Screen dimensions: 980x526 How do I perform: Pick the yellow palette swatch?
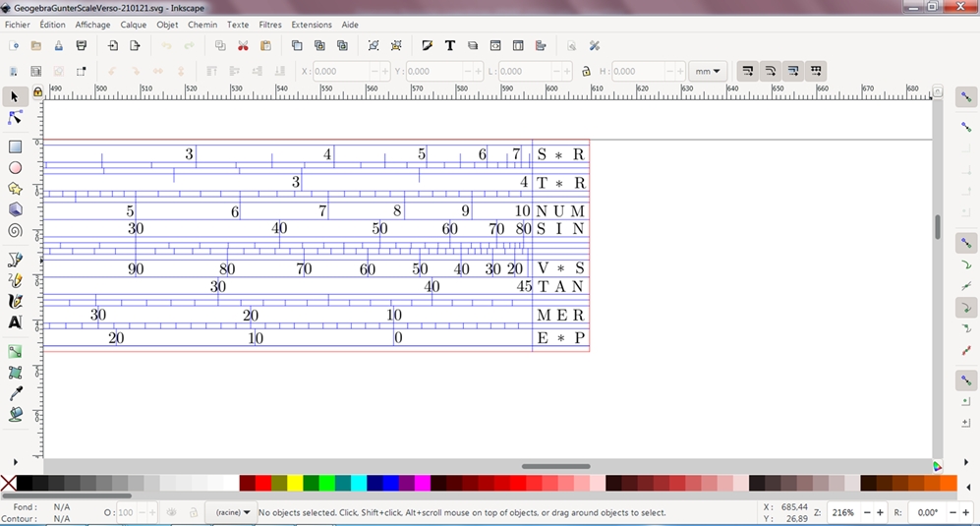tap(295, 483)
